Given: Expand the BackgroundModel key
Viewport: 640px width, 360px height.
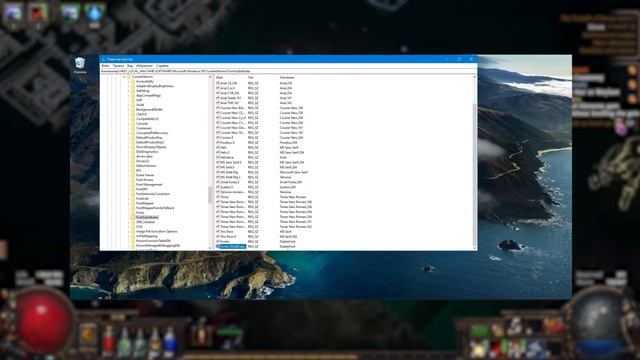Looking at the screenshot, I should coord(129,109).
